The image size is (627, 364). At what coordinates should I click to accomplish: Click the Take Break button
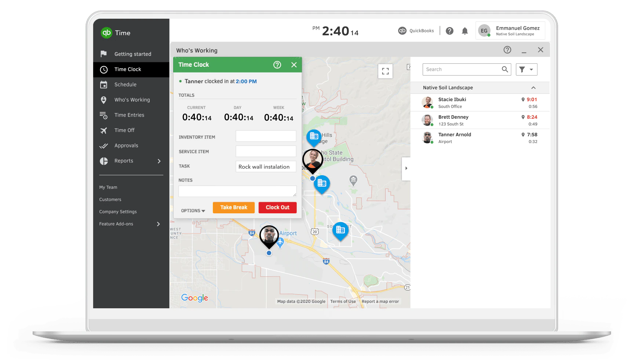(x=233, y=207)
